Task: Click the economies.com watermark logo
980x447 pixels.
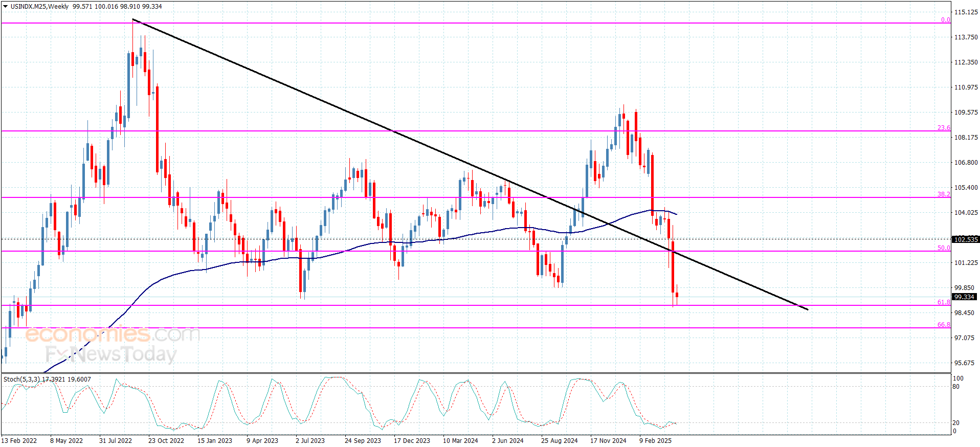Action: pos(113,334)
